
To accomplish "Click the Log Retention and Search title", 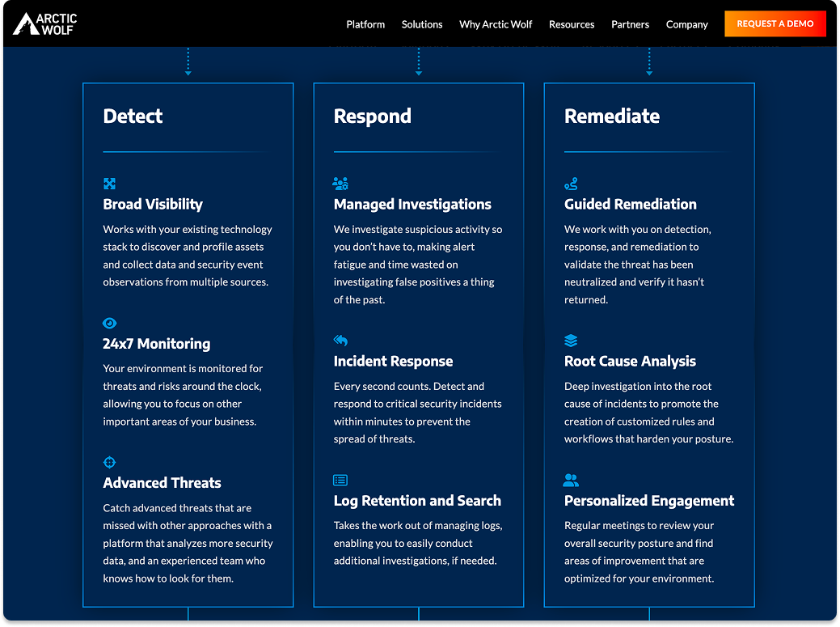I will pyautogui.click(x=417, y=501).
